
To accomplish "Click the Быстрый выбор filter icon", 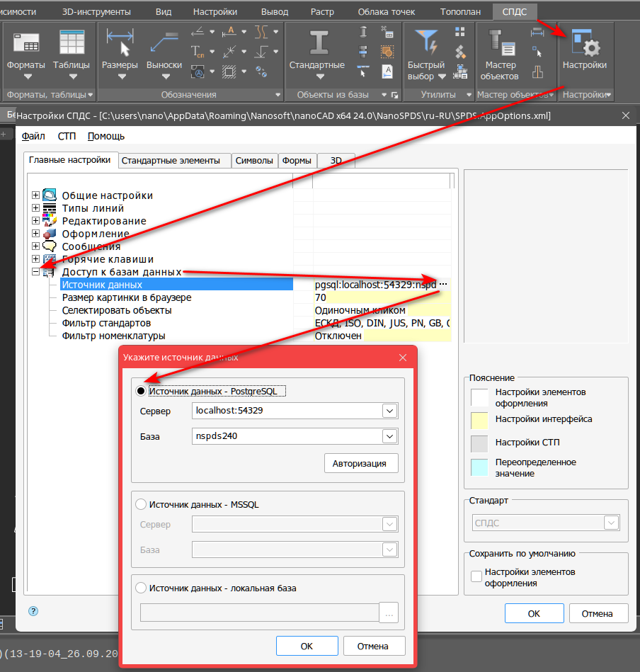I will coord(426,53).
